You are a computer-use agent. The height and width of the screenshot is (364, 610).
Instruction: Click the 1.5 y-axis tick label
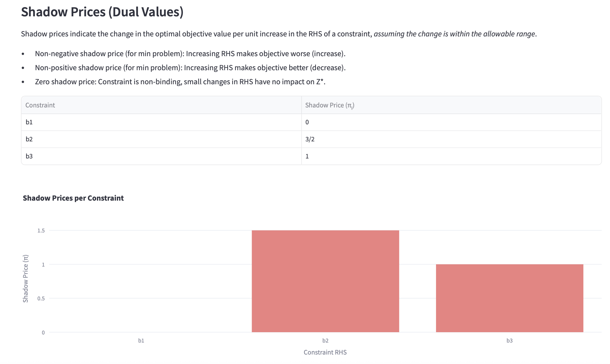pyautogui.click(x=41, y=230)
